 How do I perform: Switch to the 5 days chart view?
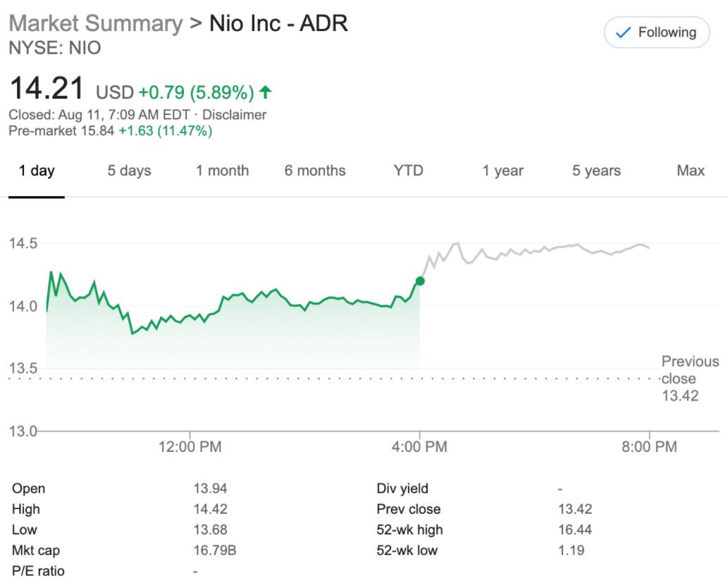click(130, 171)
